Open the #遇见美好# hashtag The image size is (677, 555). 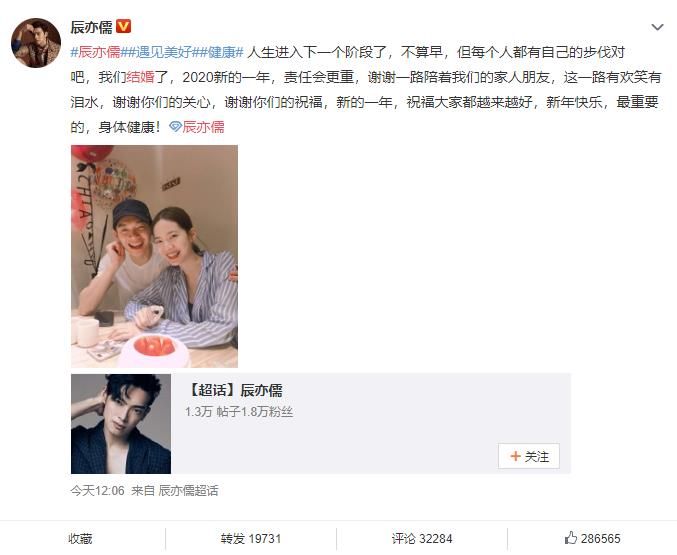click(156, 52)
